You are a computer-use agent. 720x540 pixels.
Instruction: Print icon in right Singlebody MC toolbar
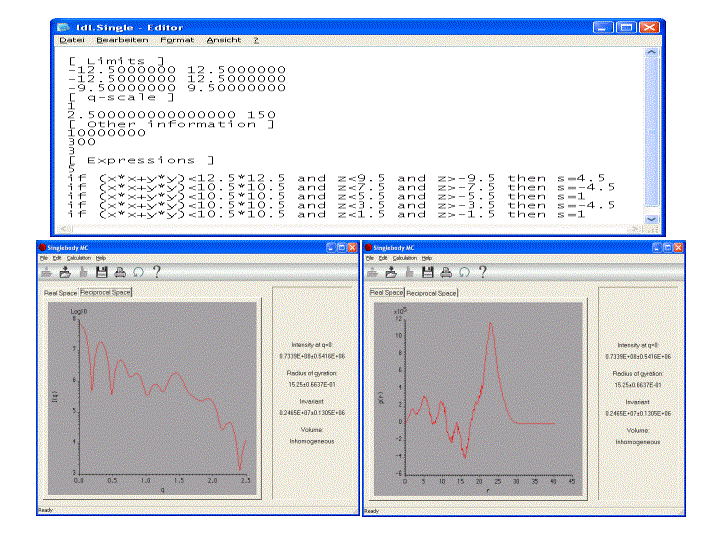(x=446, y=272)
